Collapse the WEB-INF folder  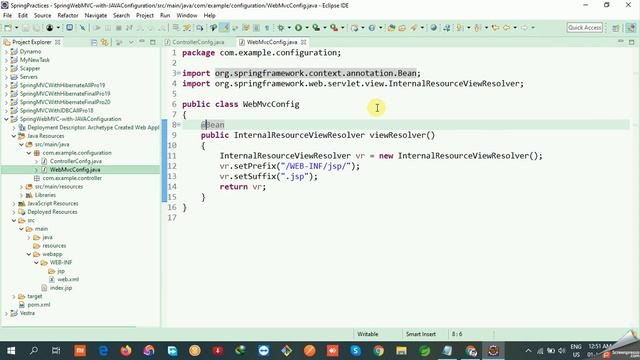(x=36, y=262)
